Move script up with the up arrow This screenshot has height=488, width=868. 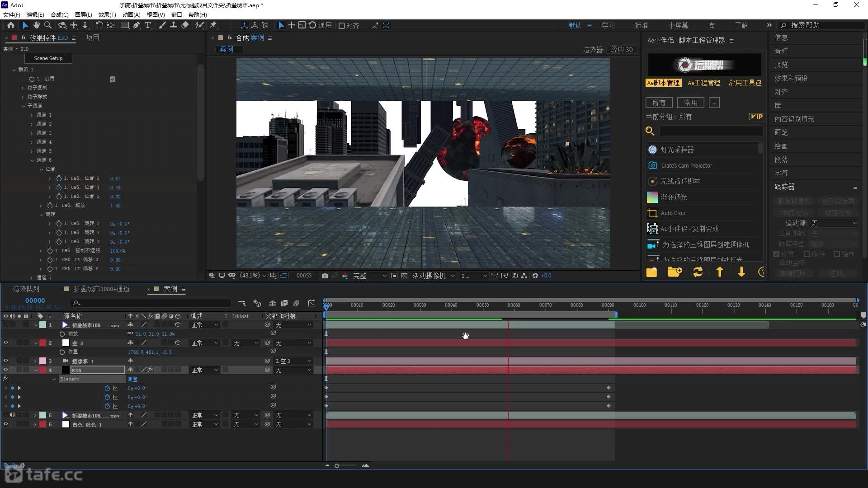coord(720,272)
